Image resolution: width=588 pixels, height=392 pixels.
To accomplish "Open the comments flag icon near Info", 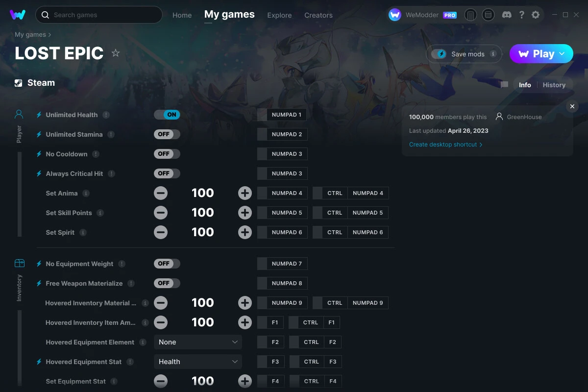I will [504, 85].
